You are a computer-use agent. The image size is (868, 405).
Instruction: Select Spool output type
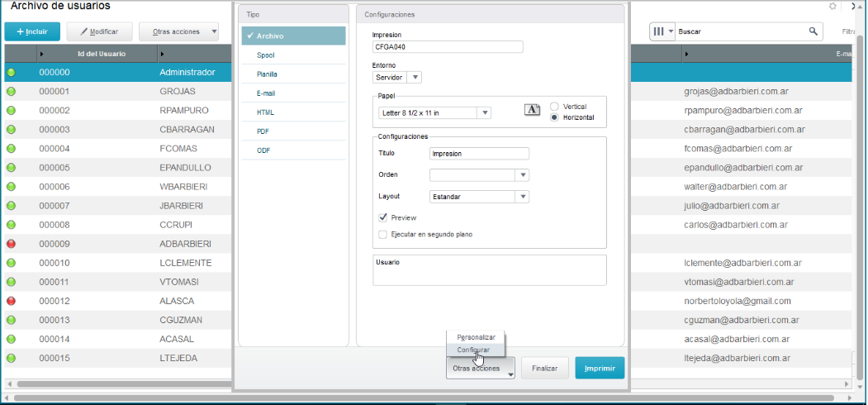pyautogui.click(x=293, y=55)
